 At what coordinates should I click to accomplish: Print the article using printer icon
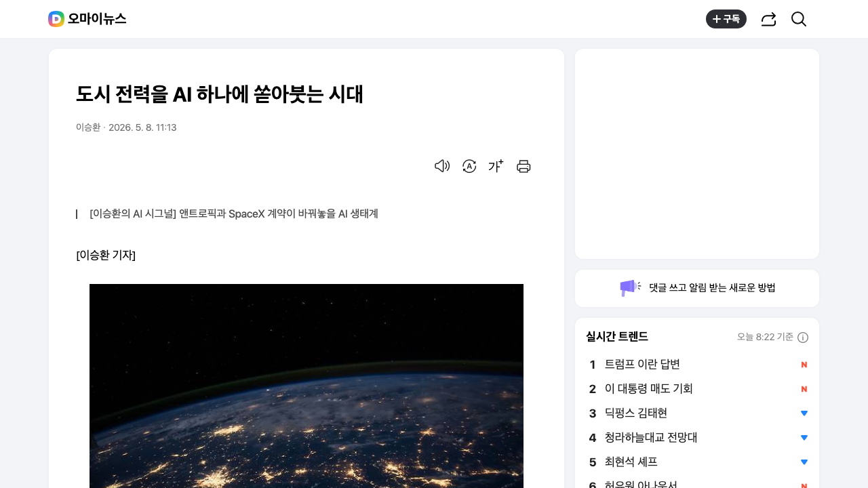[x=524, y=166]
